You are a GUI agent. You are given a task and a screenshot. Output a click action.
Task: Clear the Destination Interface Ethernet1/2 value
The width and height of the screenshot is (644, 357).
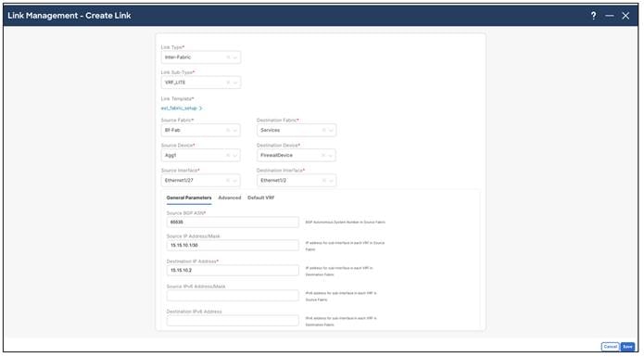point(324,180)
